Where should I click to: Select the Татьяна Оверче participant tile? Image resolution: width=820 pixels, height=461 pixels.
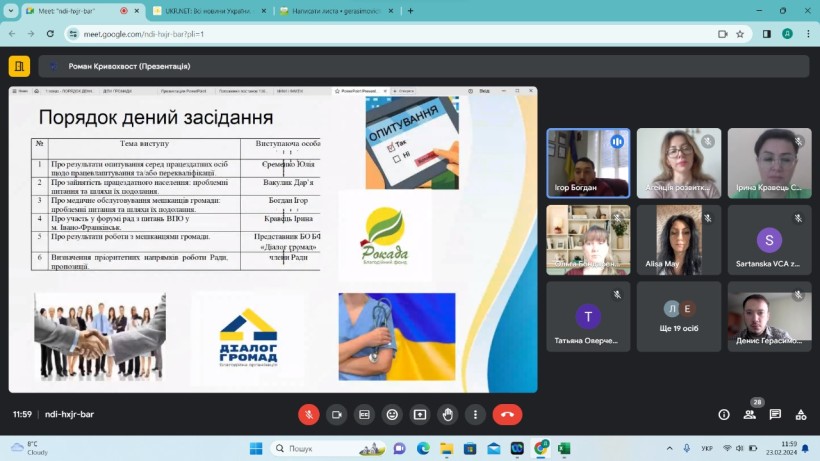588,317
